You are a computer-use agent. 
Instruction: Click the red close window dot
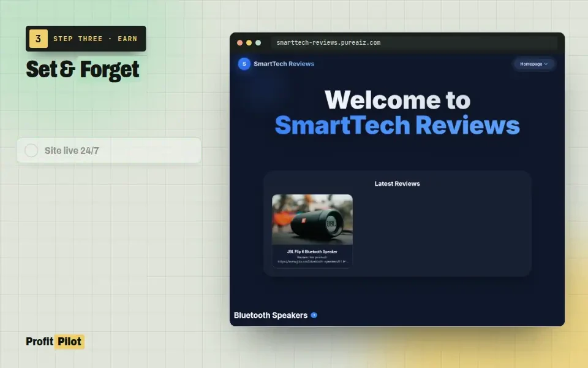(x=239, y=43)
